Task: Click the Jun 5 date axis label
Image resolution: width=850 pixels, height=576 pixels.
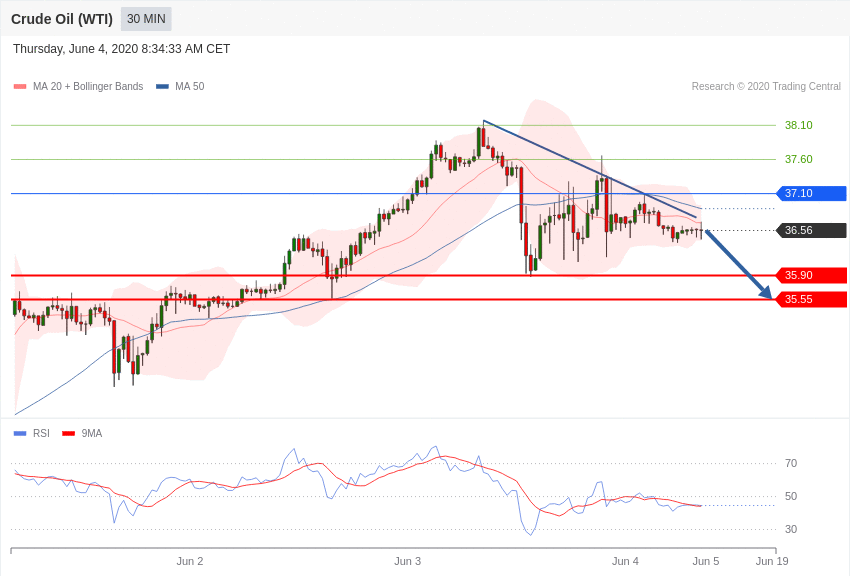Action: [x=706, y=561]
